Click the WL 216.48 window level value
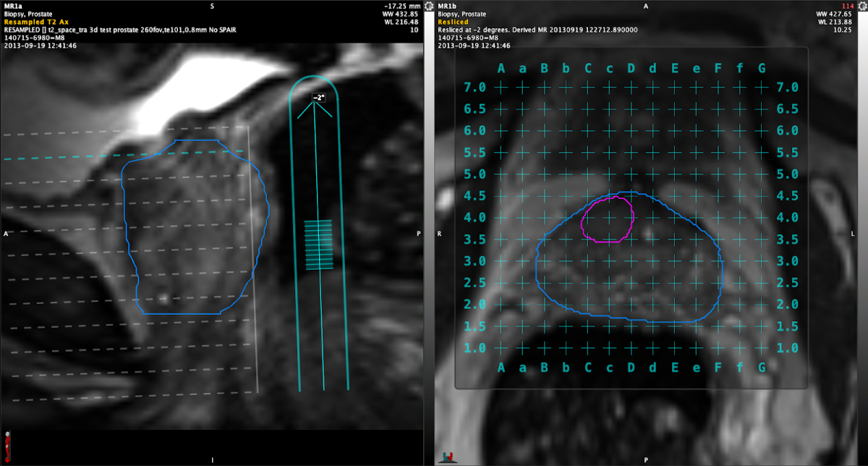Screen dimensions: 868x466 (400, 22)
